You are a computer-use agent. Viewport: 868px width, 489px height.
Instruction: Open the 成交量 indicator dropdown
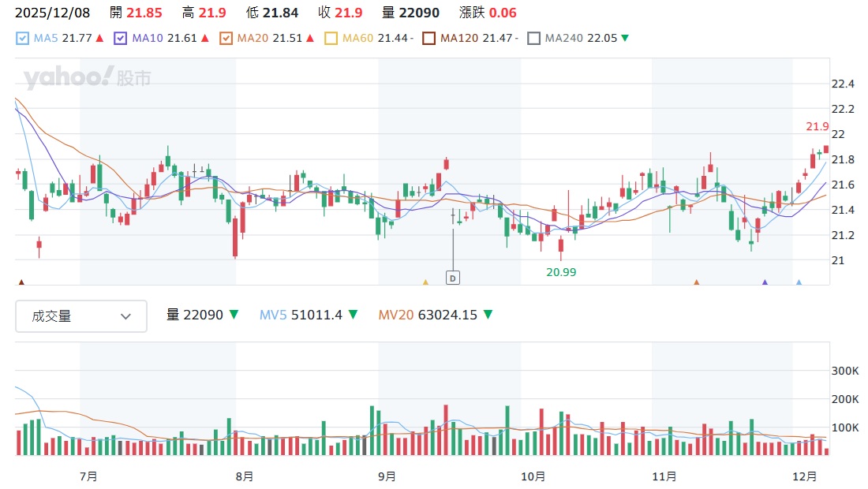[x=81, y=316]
